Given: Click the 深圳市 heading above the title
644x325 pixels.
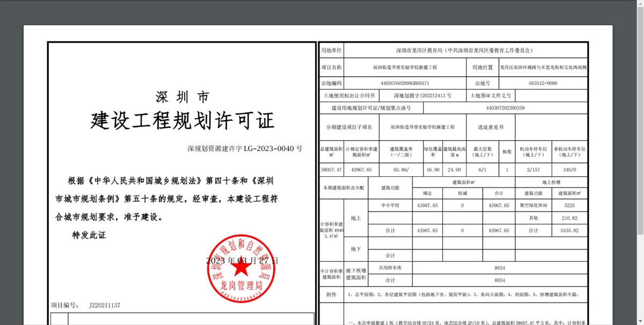Looking at the screenshot, I should point(182,97).
